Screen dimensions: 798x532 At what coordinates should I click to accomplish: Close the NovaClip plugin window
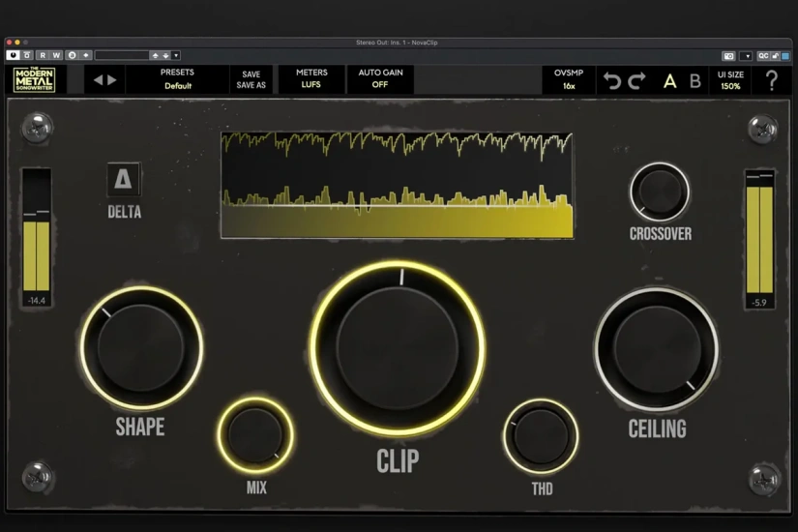9,43
